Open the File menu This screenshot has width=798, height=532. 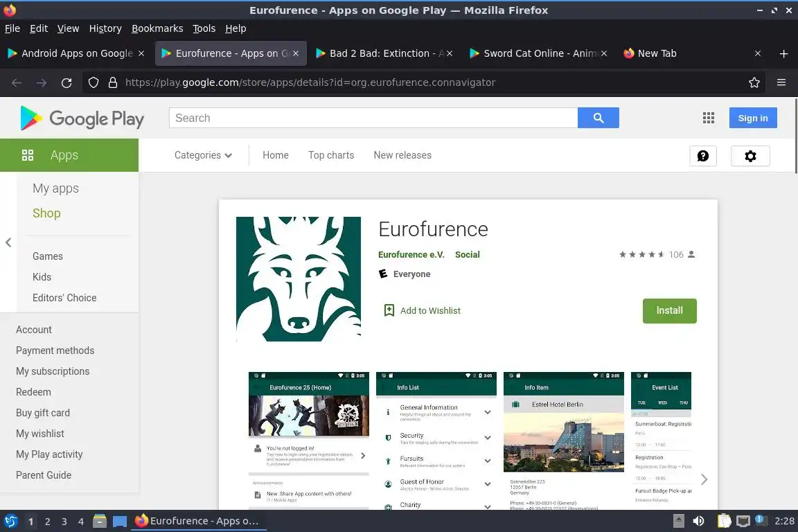12,28
